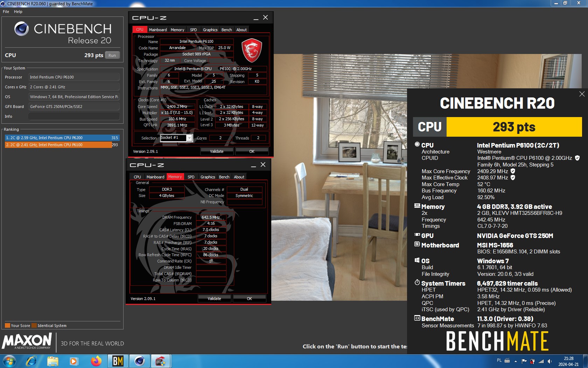The image size is (588, 368).
Task: Click Motherboard icon in BenchMate panel
Action: [x=417, y=244]
